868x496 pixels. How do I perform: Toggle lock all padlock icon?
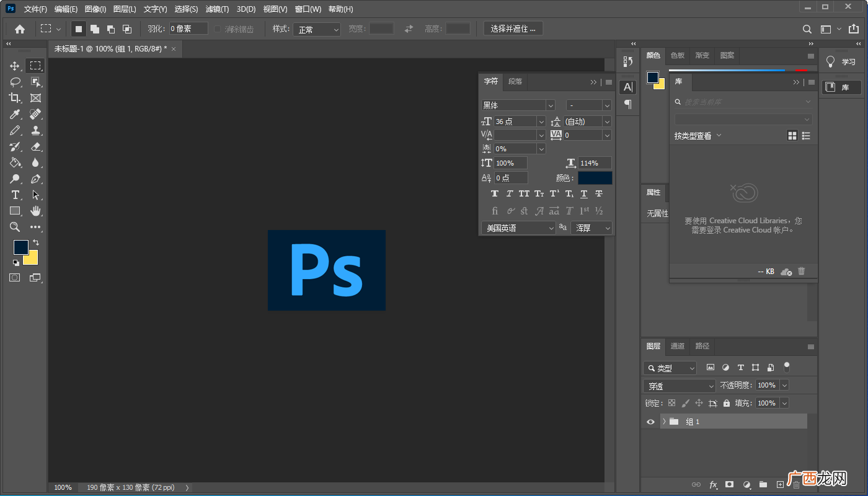(x=727, y=403)
